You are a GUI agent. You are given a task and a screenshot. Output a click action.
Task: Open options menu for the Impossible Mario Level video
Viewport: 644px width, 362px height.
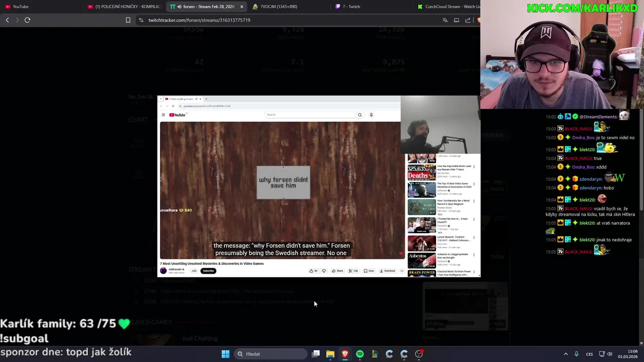(474, 167)
